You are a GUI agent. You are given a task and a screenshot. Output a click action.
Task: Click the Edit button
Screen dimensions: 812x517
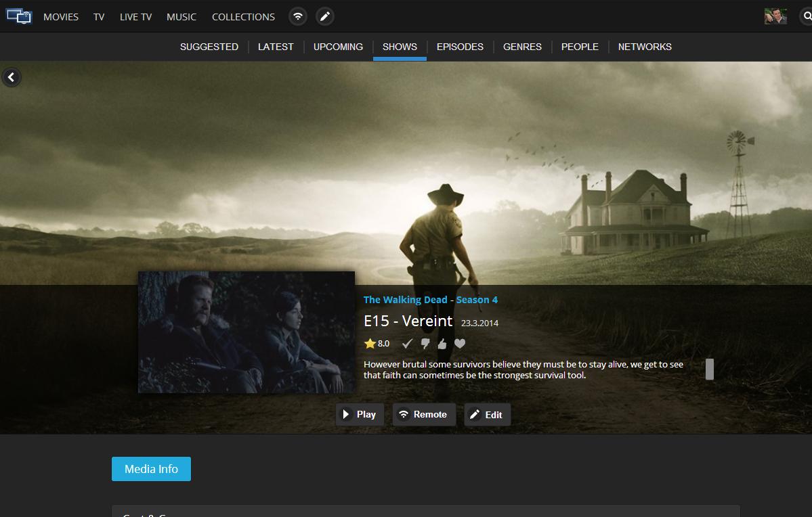[x=488, y=415]
